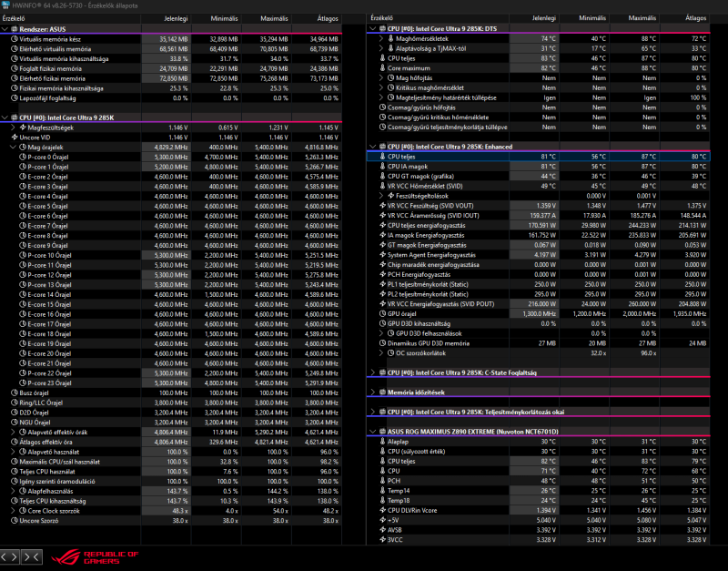Select the Csomag/gyűrű hőfojtás row
The height and width of the screenshot is (571, 728).
click(538, 107)
